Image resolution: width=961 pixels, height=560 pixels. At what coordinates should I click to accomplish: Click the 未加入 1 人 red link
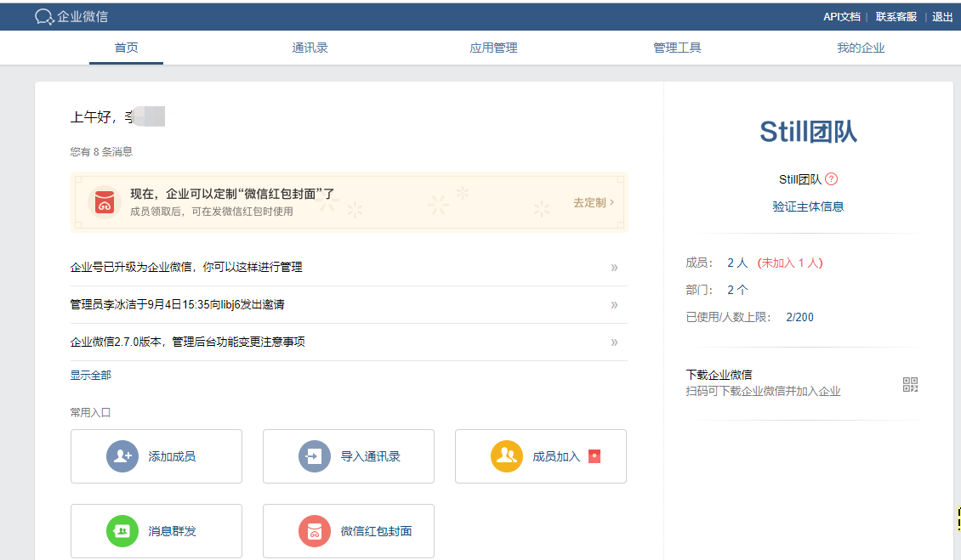[790, 263]
